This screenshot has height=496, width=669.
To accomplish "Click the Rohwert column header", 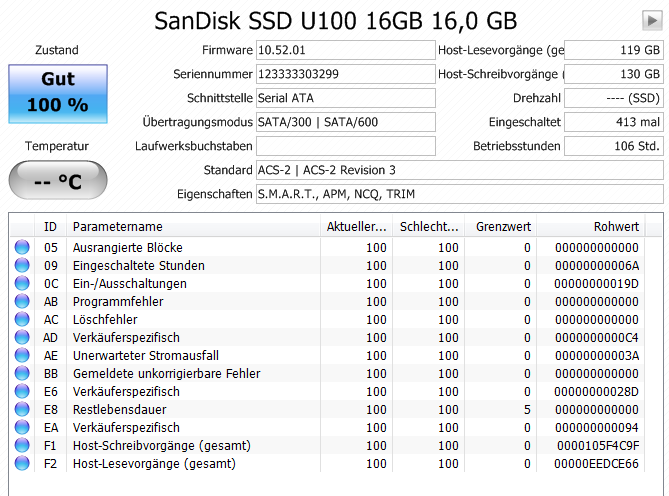I will (x=591, y=226).
